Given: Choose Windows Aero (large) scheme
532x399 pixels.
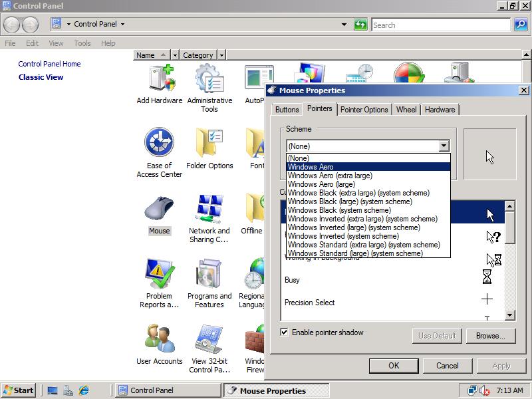Looking at the screenshot, I should [x=368, y=184].
